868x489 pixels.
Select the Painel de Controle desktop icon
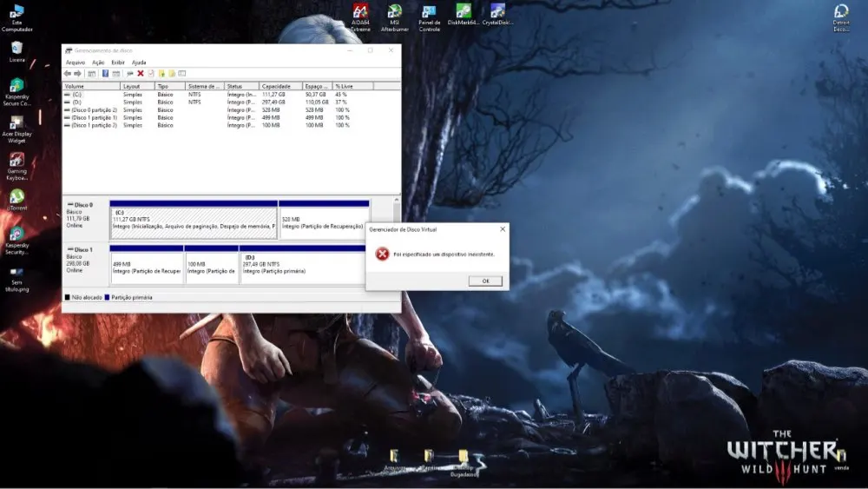click(x=429, y=17)
